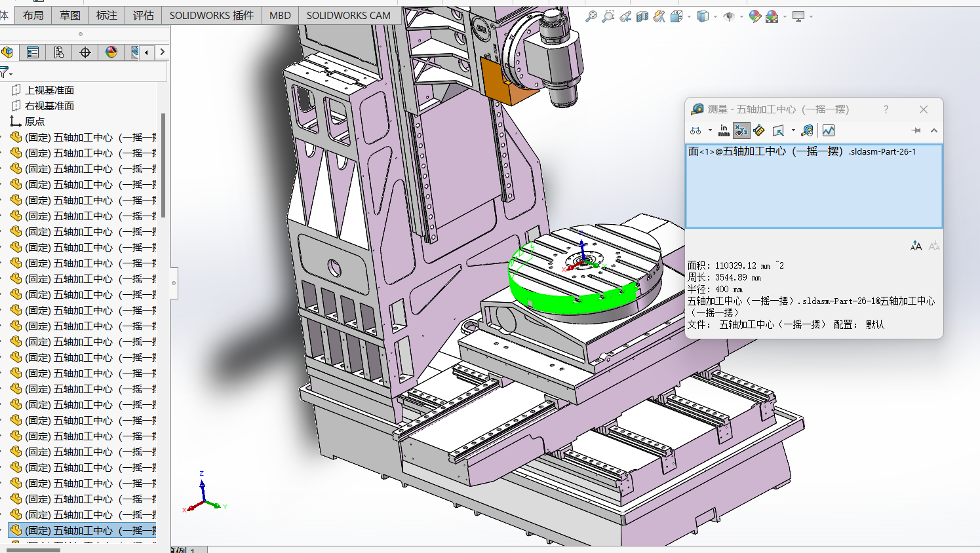Open the Apply Scene dropdown arrow

(x=785, y=17)
